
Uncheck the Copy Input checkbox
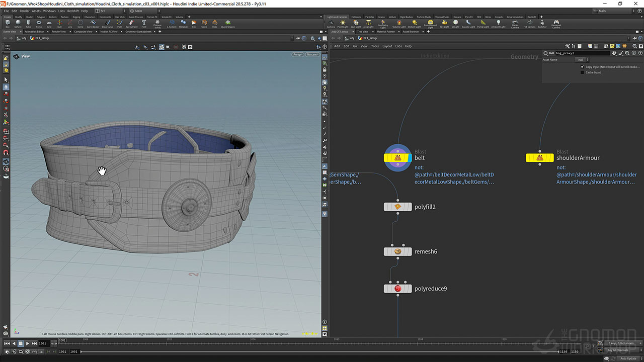tap(583, 66)
